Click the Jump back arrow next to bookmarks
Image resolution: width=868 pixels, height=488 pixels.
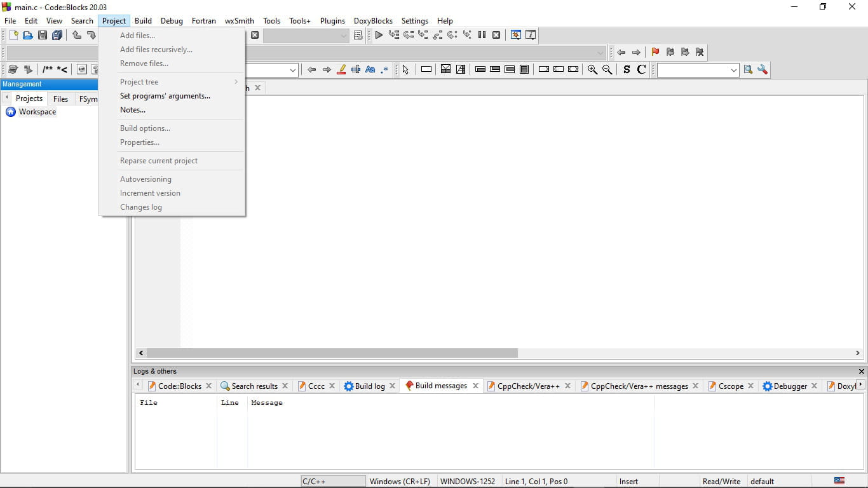(621, 52)
